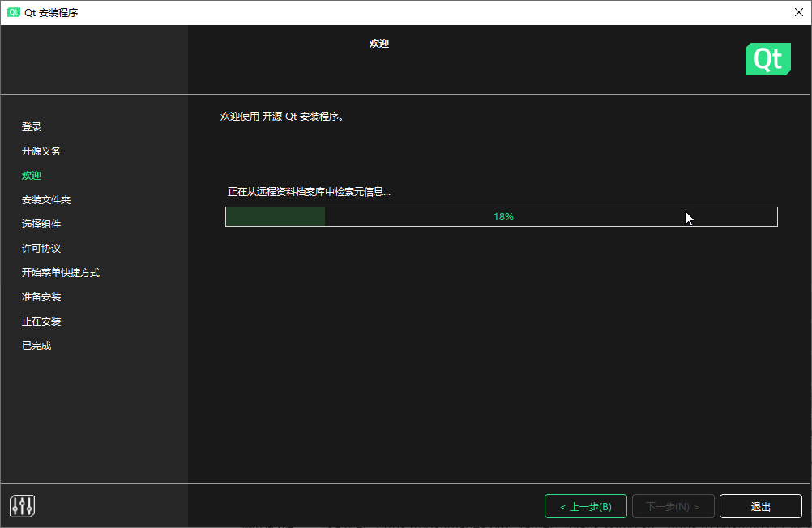Select 正在安装 step in sidebar
The width and height of the screenshot is (812, 528).
[41, 321]
